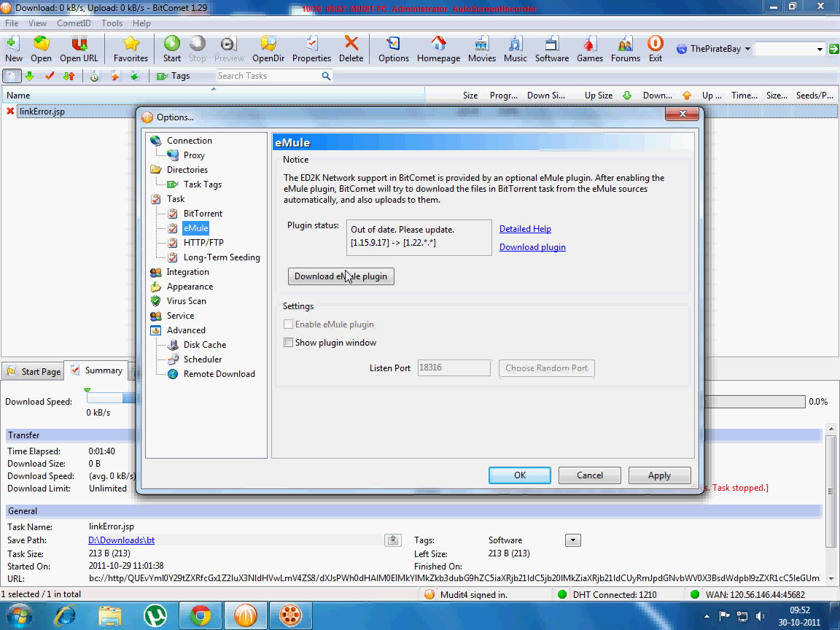The height and width of the screenshot is (630, 840).
Task: Click the Download plugin link
Action: [532, 247]
